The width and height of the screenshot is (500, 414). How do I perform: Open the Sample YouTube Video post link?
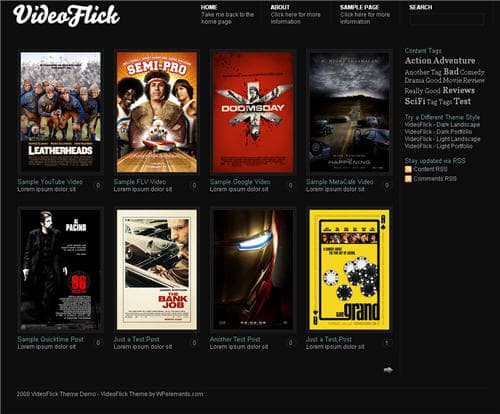pos(50,182)
